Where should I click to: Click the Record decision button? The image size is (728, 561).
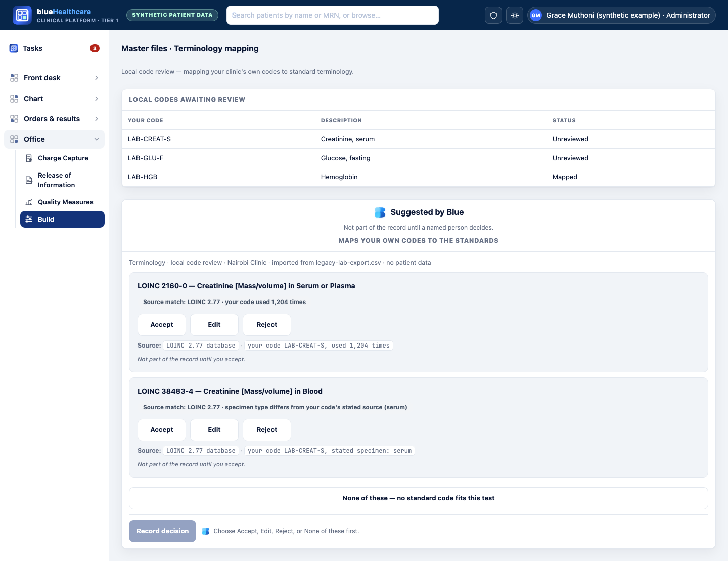pyautogui.click(x=162, y=531)
